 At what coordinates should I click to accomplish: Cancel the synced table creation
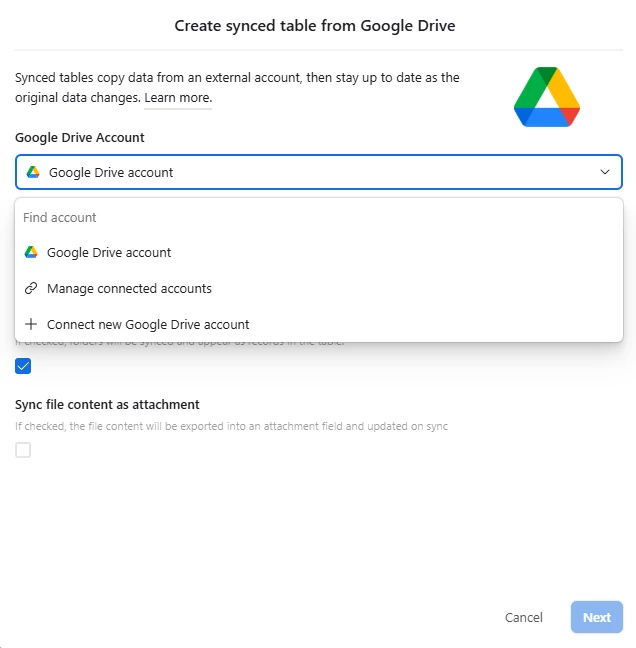524,617
